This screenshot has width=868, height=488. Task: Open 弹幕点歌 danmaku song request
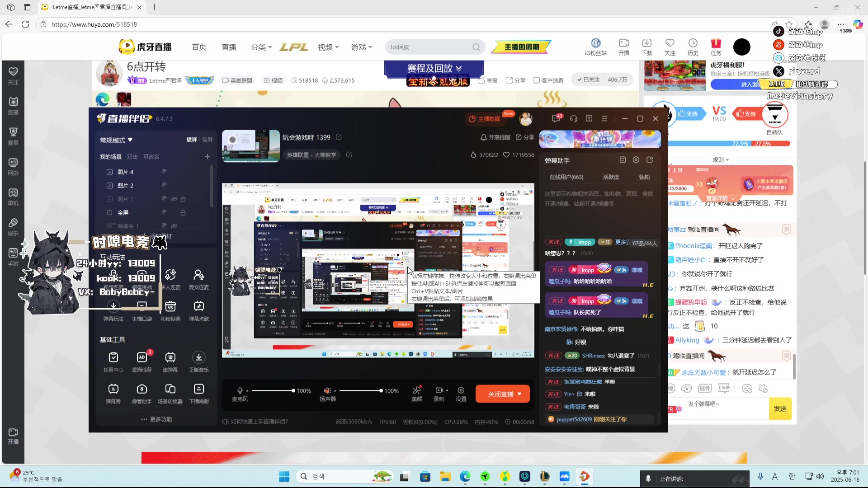click(x=199, y=311)
